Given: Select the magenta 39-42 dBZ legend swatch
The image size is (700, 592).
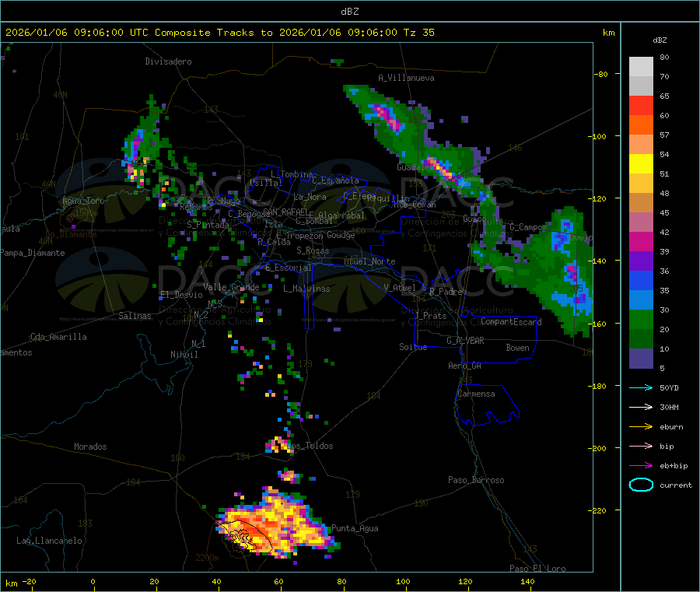Looking at the screenshot, I should click(641, 242).
